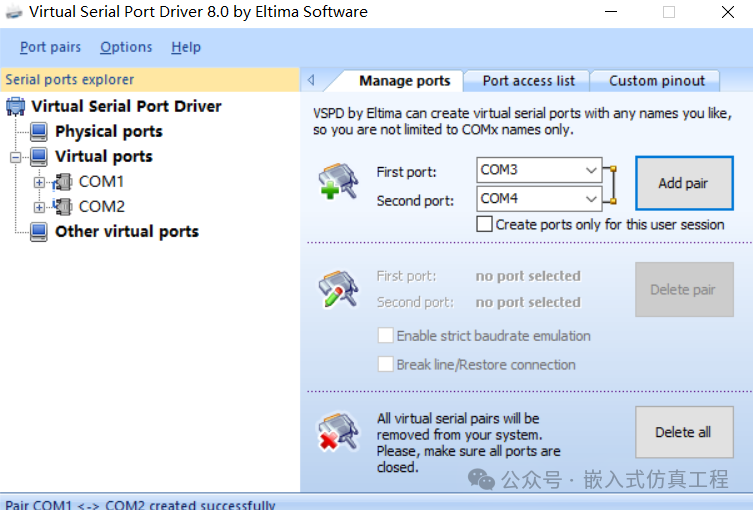Expand the COM1 tree node
753x510 pixels.
(39, 182)
